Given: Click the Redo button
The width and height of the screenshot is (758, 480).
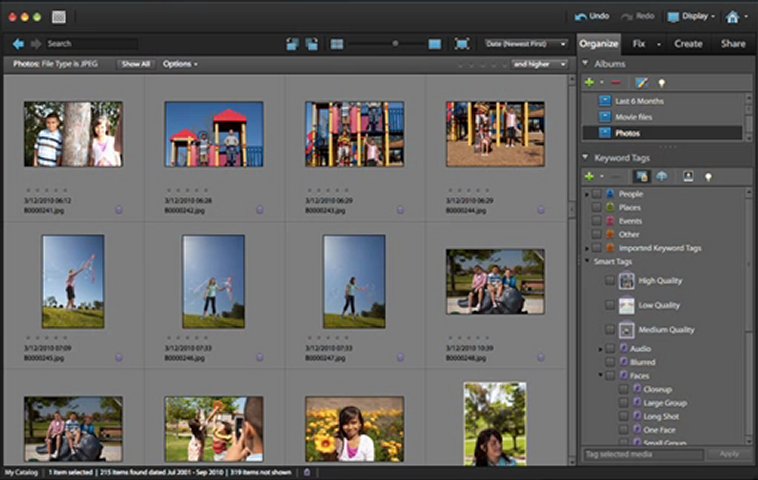Looking at the screenshot, I should tap(638, 16).
